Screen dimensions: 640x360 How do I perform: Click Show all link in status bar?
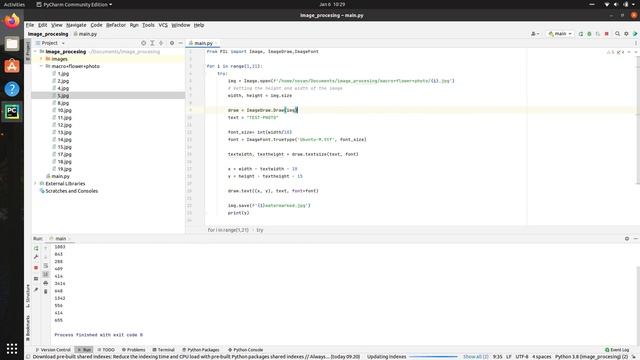(x=476, y=357)
